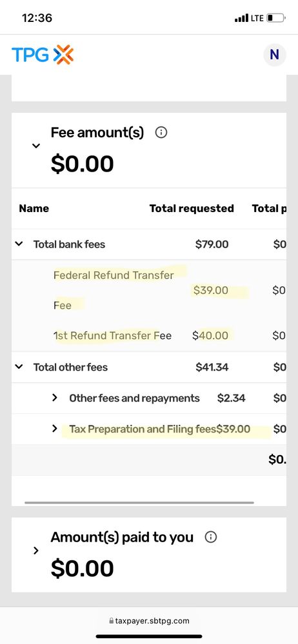Select the Federal Refund Transfer Fee row

(x=149, y=290)
